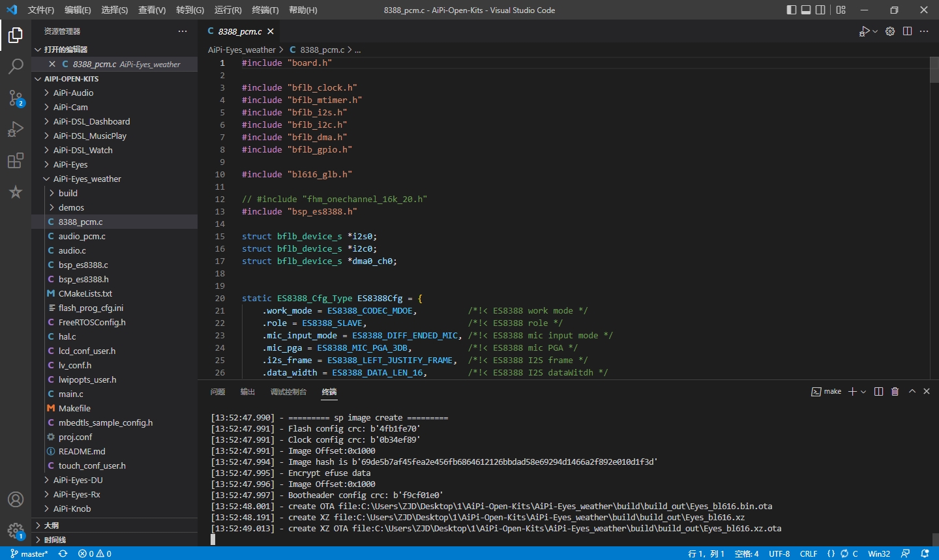Collapse the AiPi-Eyes_weather folder
Screen dimensions: 939x560
114,179
